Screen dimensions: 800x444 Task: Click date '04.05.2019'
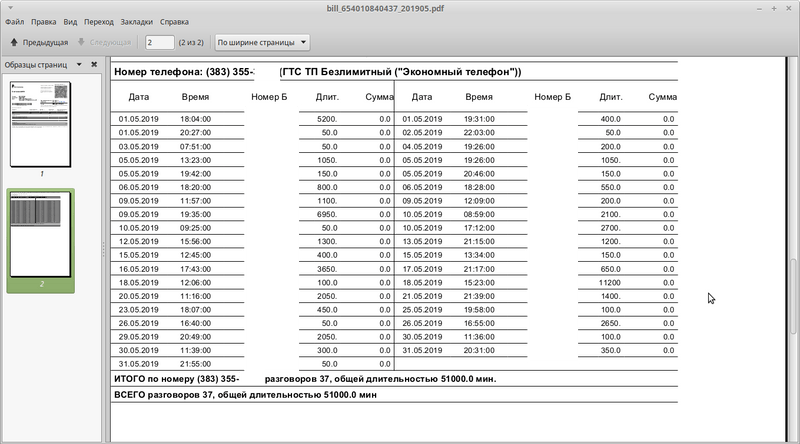(422, 146)
